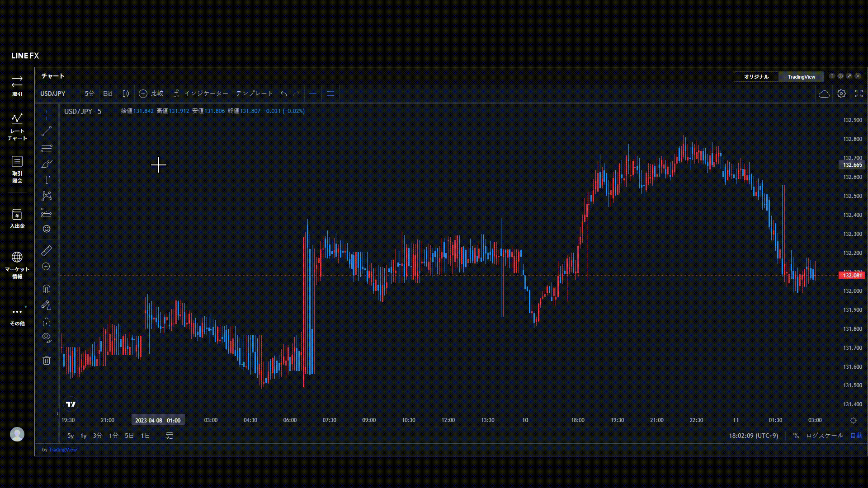Image resolution: width=868 pixels, height=488 pixels.
Task: Select the 1y date range button
Action: (x=83, y=436)
